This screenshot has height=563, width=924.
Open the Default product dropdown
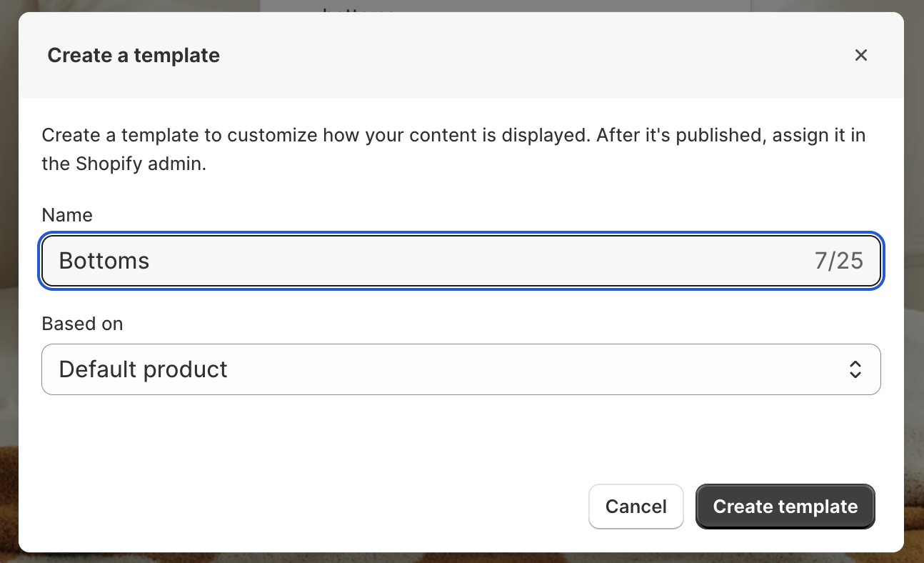(461, 369)
